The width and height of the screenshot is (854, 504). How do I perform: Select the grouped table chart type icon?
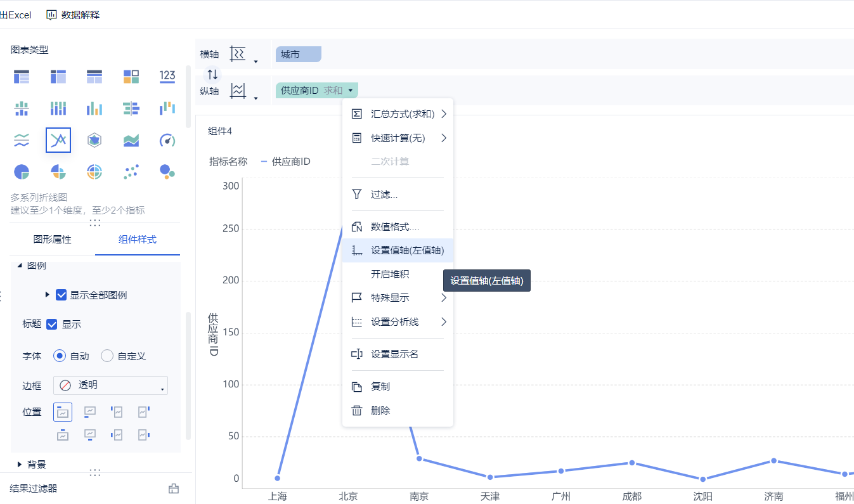click(x=22, y=77)
